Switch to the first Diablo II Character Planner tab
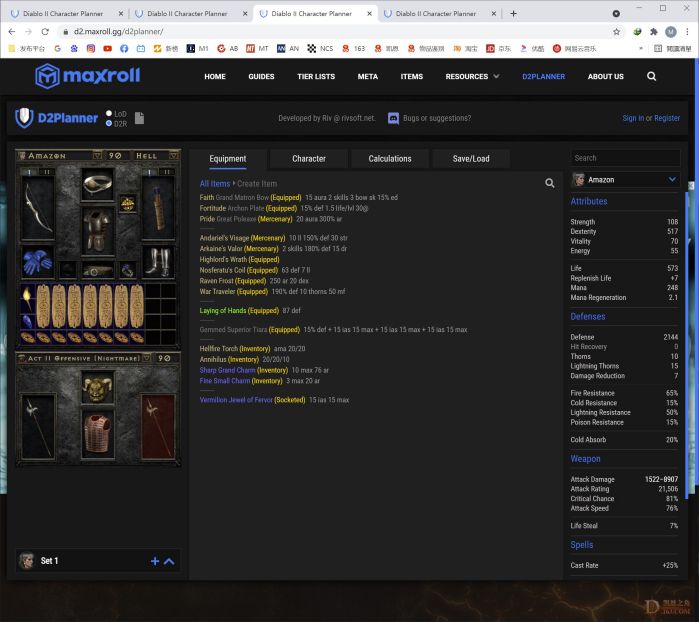The image size is (699, 622). [x=67, y=13]
